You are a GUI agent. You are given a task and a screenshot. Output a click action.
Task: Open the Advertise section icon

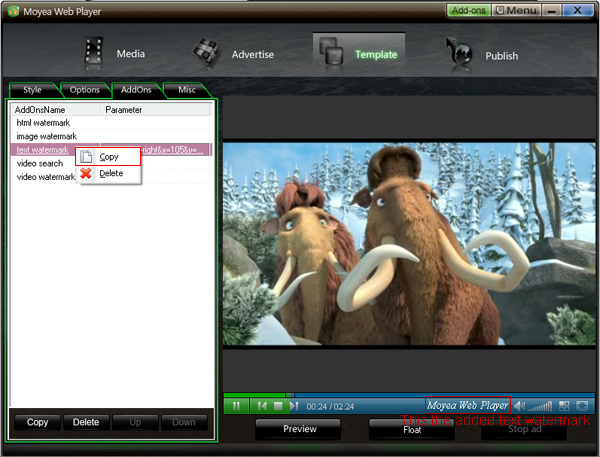point(206,52)
